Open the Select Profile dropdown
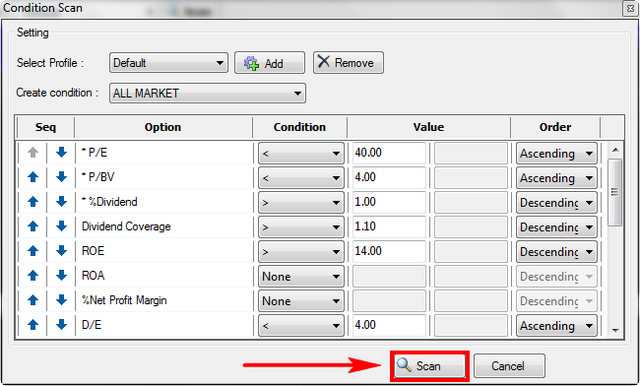Screen dimensions: 640x386 pos(169,63)
